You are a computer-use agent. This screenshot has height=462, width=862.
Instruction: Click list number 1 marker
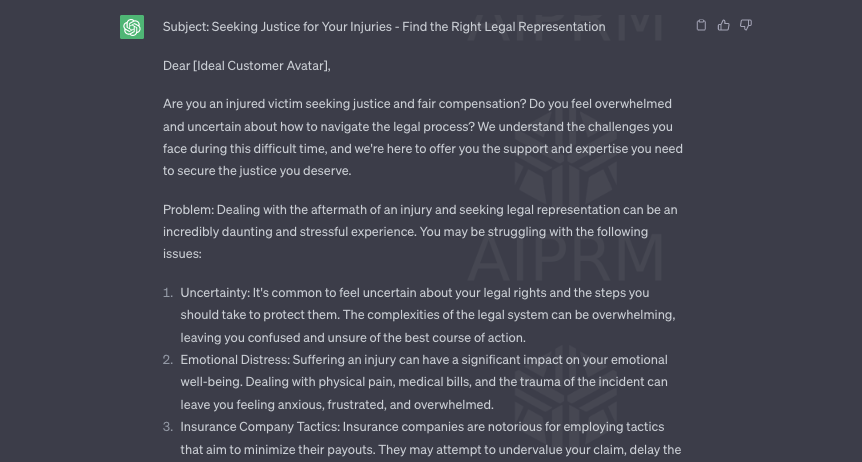click(168, 293)
